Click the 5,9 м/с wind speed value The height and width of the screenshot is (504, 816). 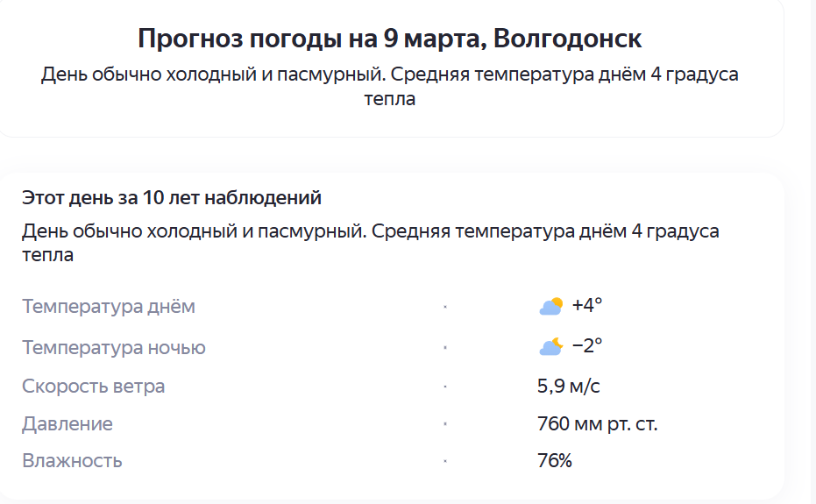coord(569,386)
